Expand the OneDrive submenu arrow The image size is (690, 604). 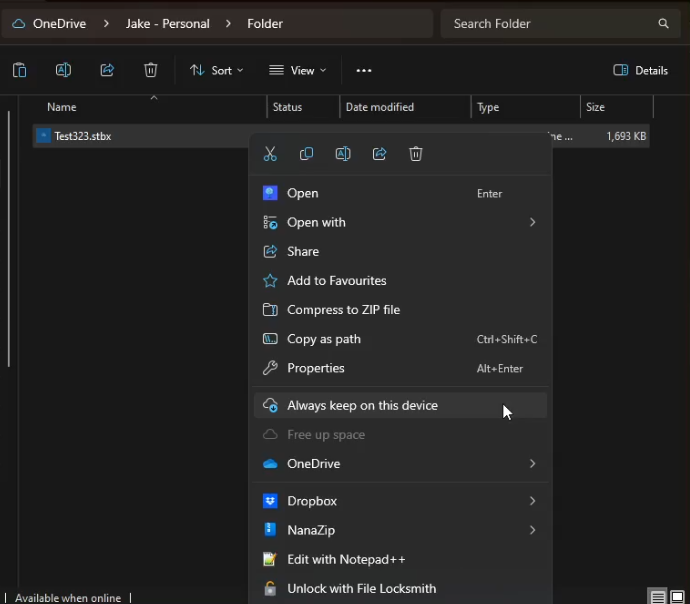pos(532,463)
